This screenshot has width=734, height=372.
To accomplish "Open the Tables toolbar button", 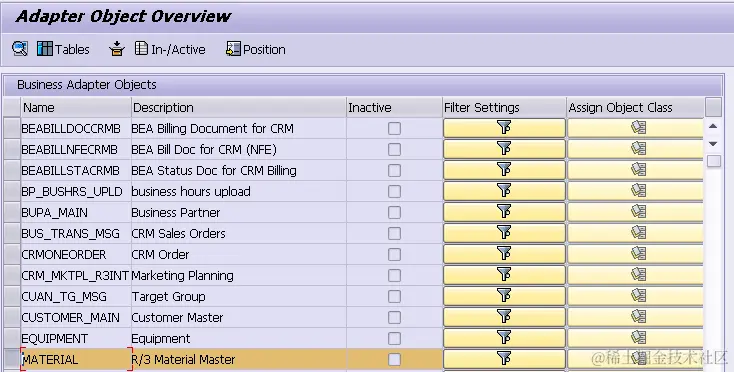I will pos(63,49).
